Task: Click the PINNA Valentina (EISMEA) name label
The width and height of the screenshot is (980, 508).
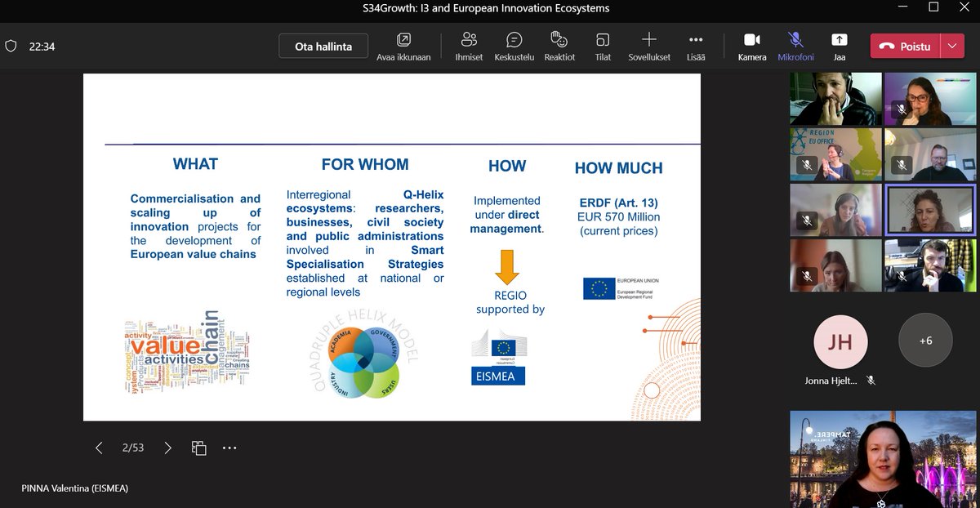Action: coord(75,488)
